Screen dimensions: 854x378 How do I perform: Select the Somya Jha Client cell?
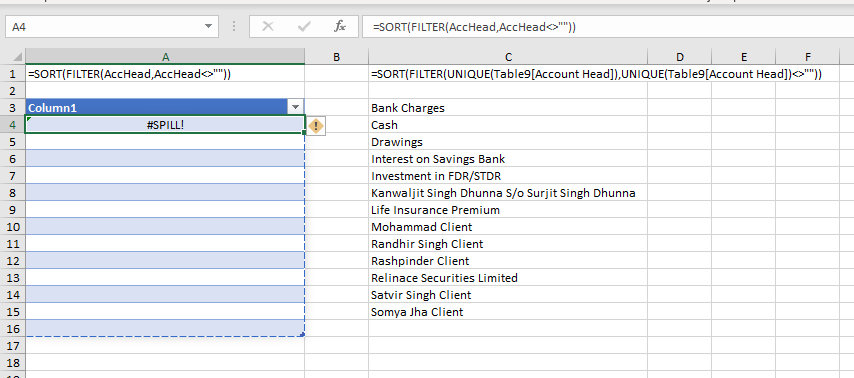tap(508, 312)
